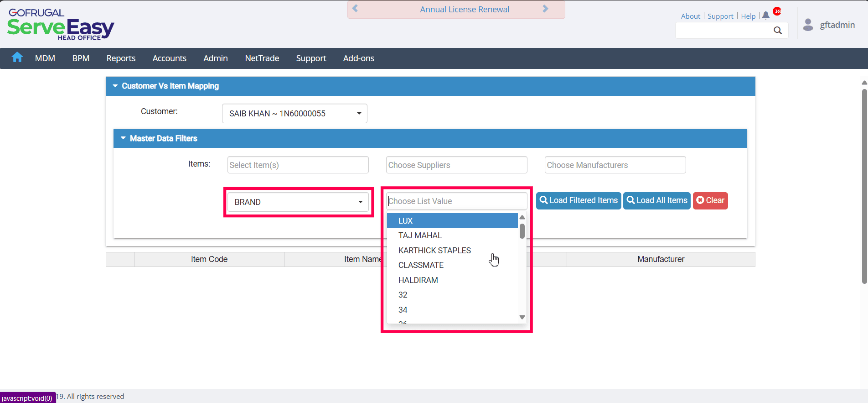Collapse the Master Data Filters section
Viewport: 868px width, 403px height.
[x=430, y=138]
